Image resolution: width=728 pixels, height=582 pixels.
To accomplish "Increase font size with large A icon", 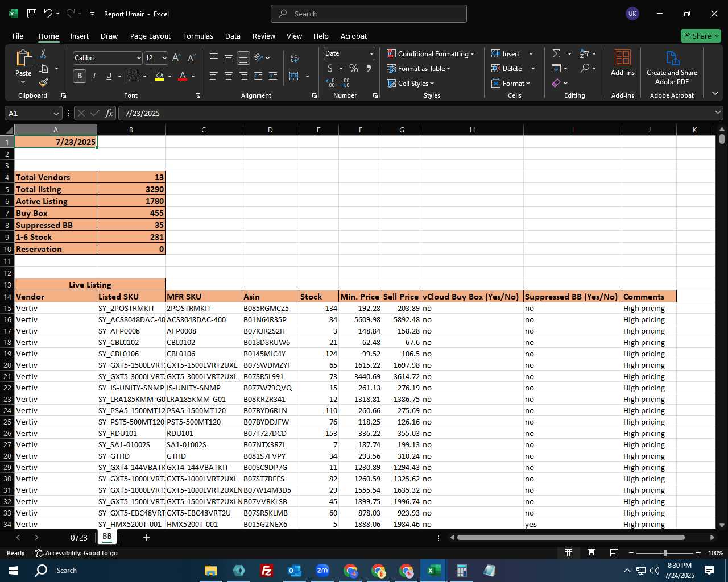I will [176, 58].
